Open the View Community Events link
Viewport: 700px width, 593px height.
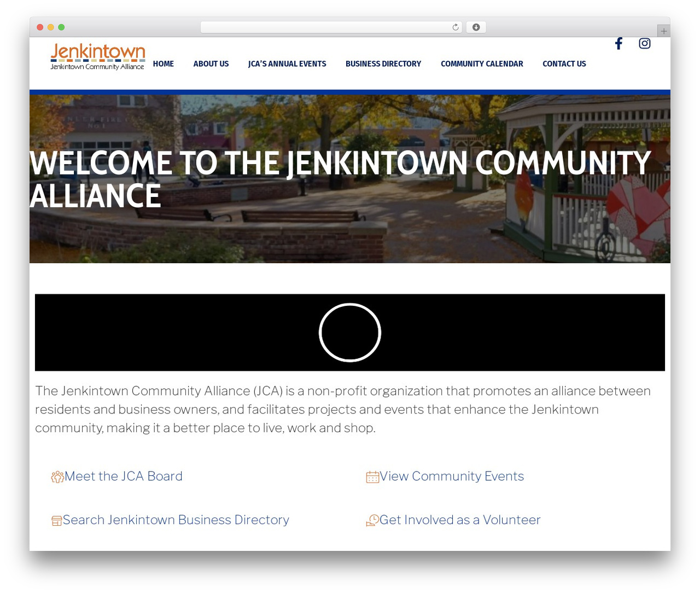(x=452, y=476)
